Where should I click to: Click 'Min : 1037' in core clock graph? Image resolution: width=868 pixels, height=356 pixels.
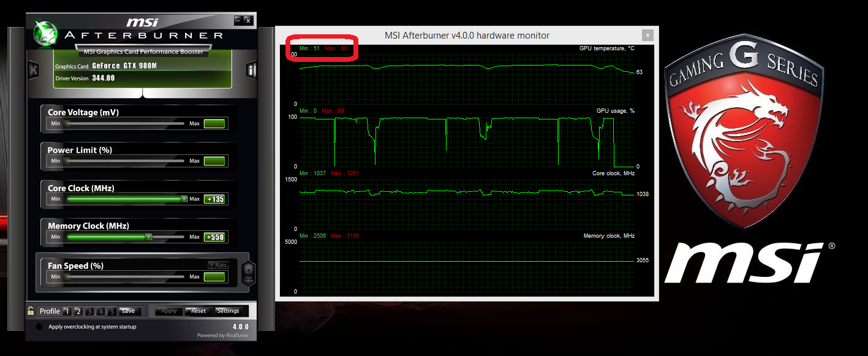click(312, 173)
